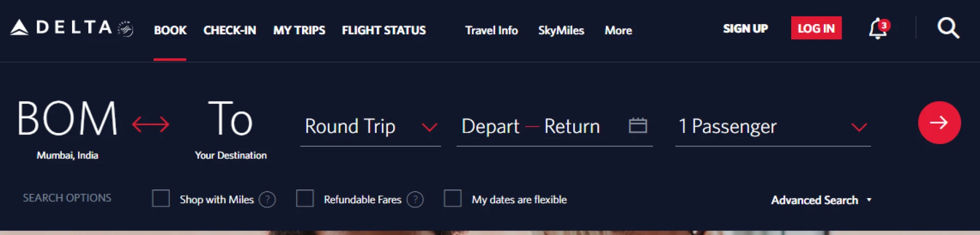Viewport: 980px width, 235px height.
Task: Enable the Shop with Miles checkbox
Action: 161,198
